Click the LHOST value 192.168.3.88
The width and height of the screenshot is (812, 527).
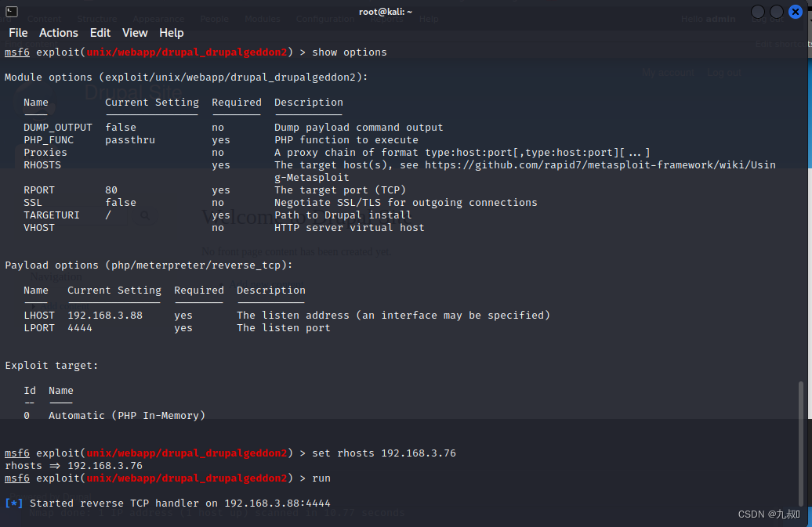coord(105,316)
